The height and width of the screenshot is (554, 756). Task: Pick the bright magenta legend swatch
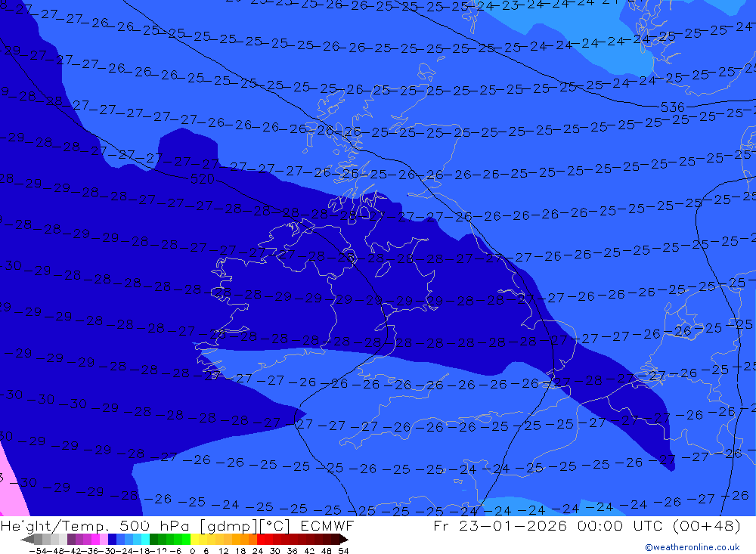[95, 540]
